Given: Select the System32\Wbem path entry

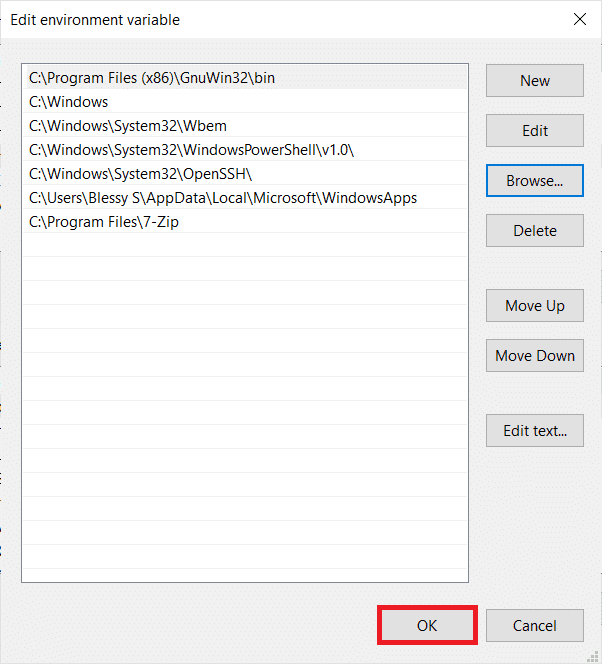Looking at the screenshot, I should (x=245, y=126).
